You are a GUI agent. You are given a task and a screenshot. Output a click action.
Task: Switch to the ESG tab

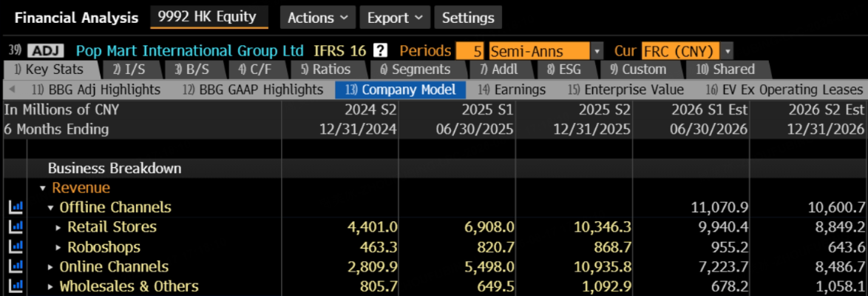pos(566,70)
